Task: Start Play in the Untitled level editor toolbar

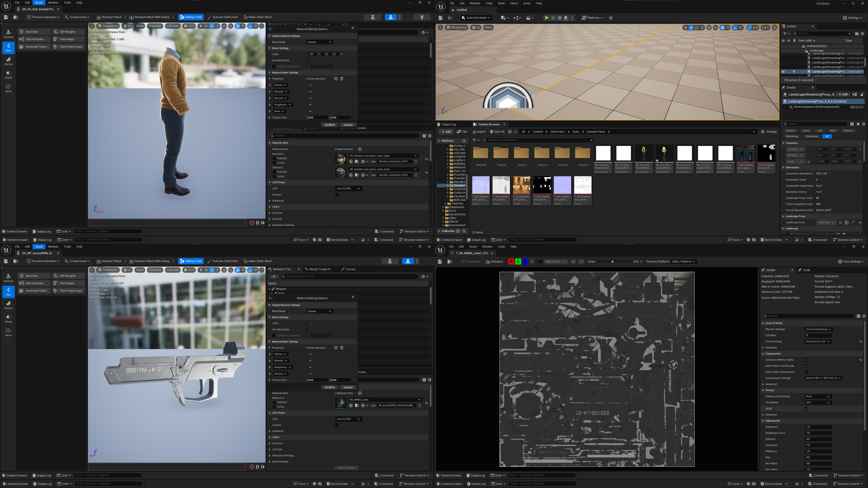Action: pyautogui.click(x=547, y=18)
